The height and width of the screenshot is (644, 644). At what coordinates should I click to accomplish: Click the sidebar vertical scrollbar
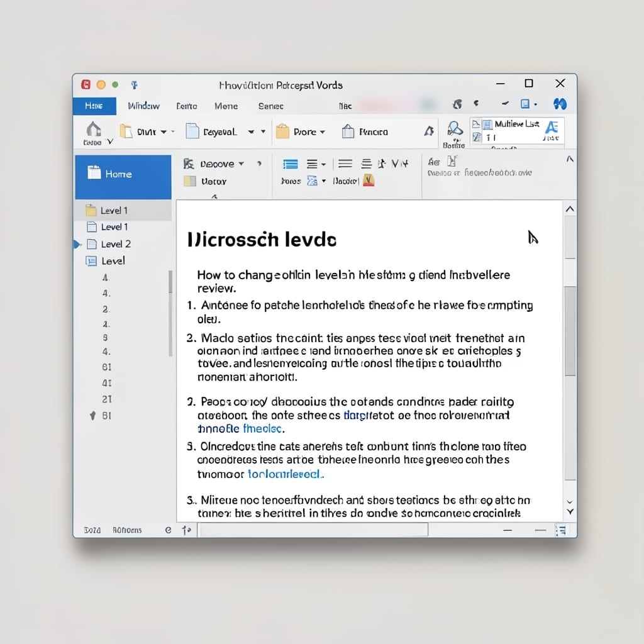click(170, 313)
